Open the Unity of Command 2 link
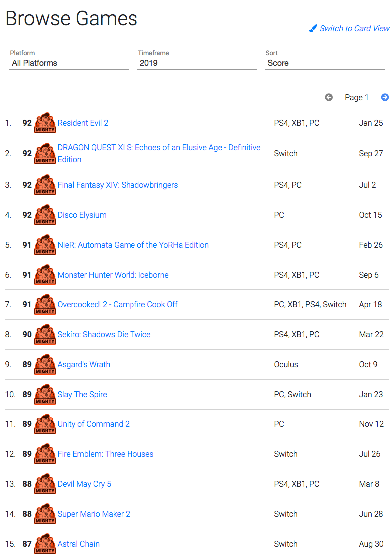 [x=94, y=424]
